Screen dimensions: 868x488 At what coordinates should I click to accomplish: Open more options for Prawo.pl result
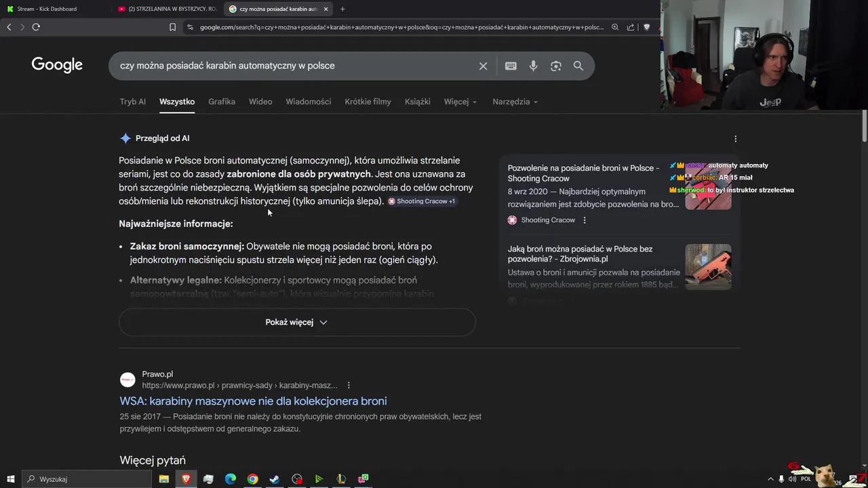click(x=349, y=385)
